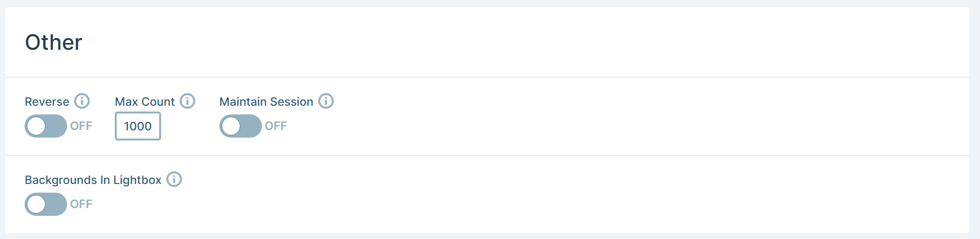Click the info icon next to Reverse
980x239 pixels.
pyautogui.click(x=82, y=101)
